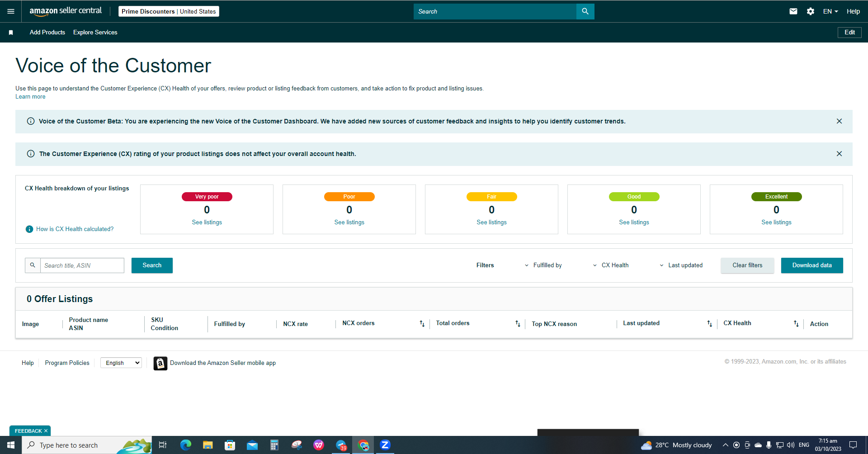Show hidden system tray icons
Image resolution: width=868 pixels, height=454 pixels.
(x=725, y=445)
